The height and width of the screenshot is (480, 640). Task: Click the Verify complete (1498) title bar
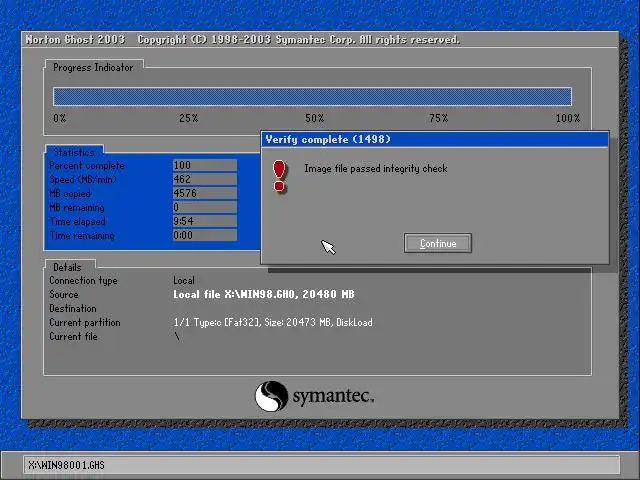point(435,139)
